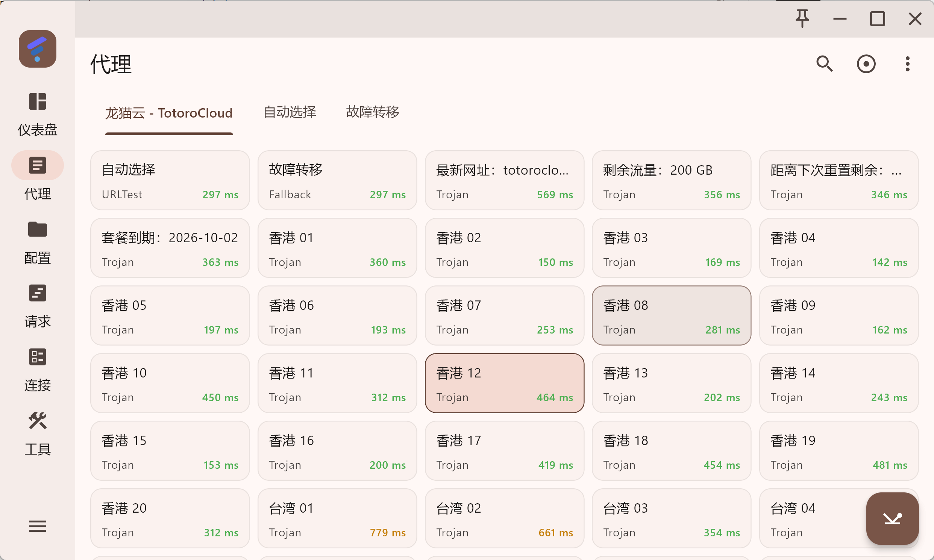Click the 代理 proxies sidebar icon
The width and height of the screenshot is (934, 560).
37,165
